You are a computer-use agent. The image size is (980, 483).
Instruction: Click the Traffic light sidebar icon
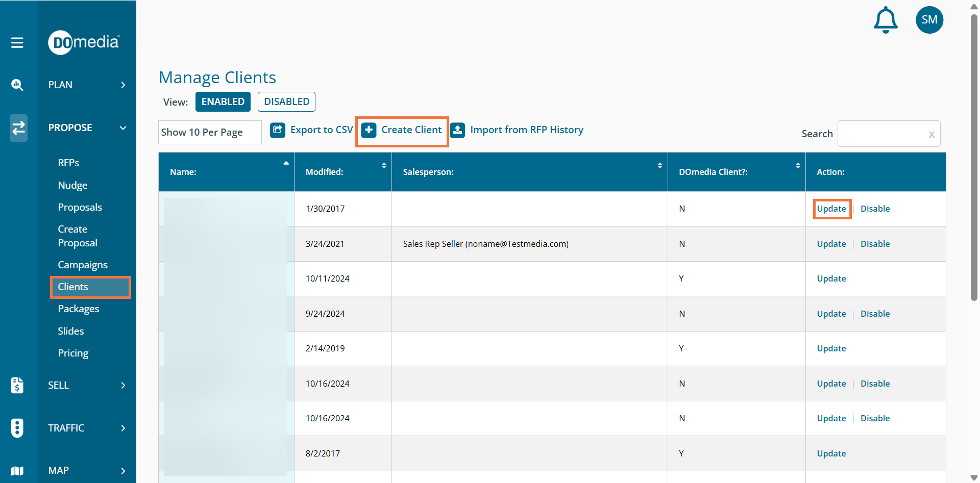point(17,428)
